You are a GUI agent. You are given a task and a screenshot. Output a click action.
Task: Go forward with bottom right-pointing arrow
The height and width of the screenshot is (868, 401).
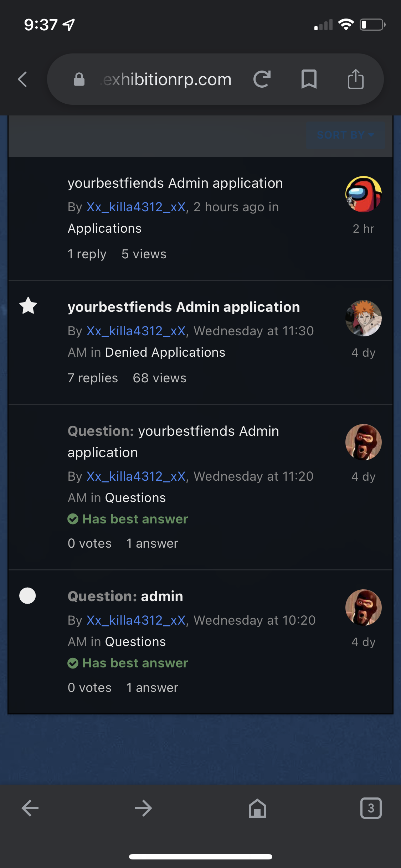click(144, 808)
